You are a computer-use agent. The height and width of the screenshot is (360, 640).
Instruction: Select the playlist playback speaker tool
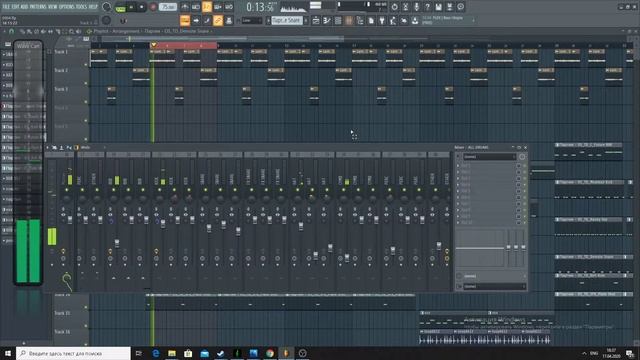click(78, 31)
